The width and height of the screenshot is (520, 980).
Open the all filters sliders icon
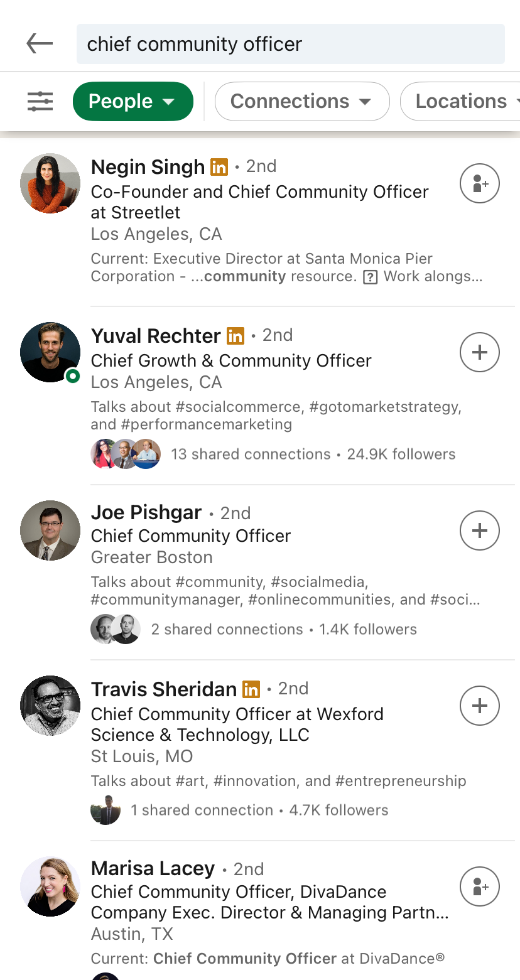(40, 101)
